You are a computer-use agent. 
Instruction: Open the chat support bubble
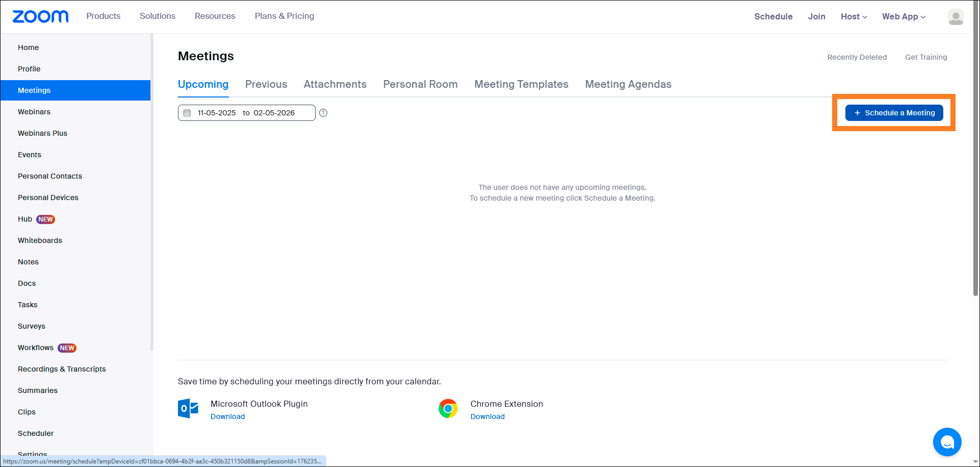[x=947, y=442]
